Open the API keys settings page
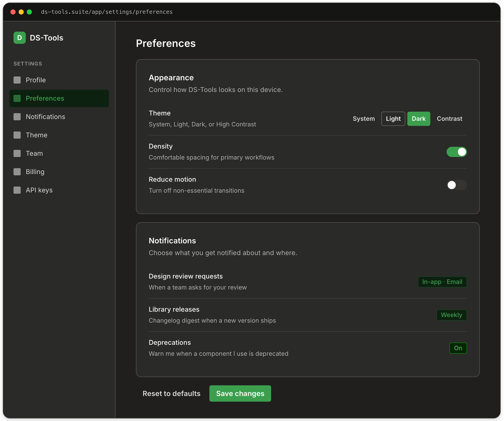Image resolution: width=504 pixels, height=421 pixels. (39, 190)
